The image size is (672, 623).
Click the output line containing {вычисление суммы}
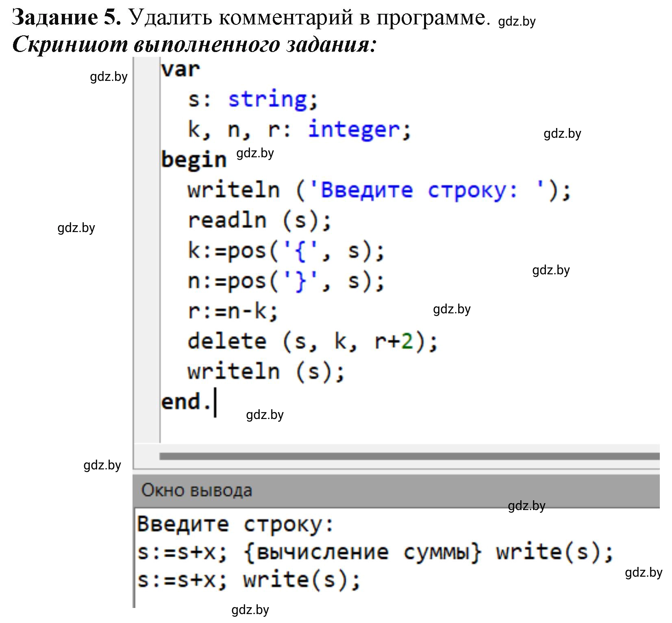[375, 552]
